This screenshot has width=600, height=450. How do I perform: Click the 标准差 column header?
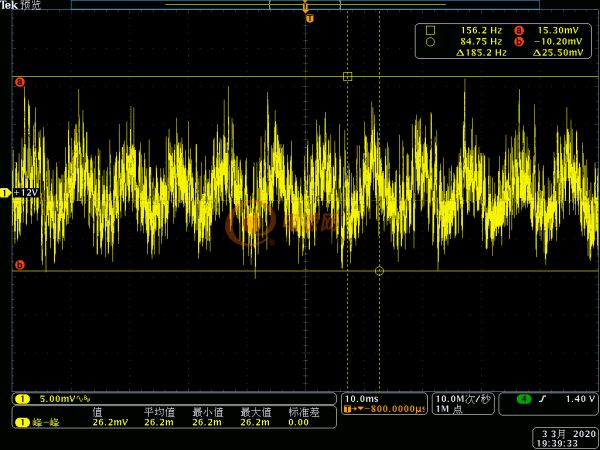304,412
